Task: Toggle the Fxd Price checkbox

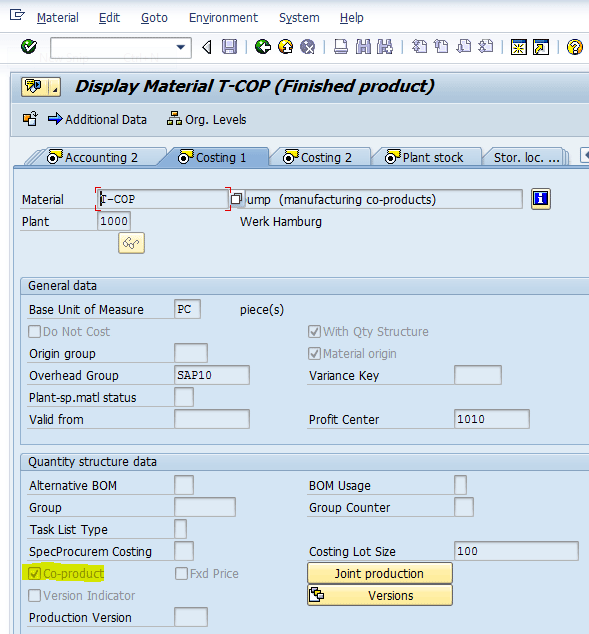Action: coord(181,573)
